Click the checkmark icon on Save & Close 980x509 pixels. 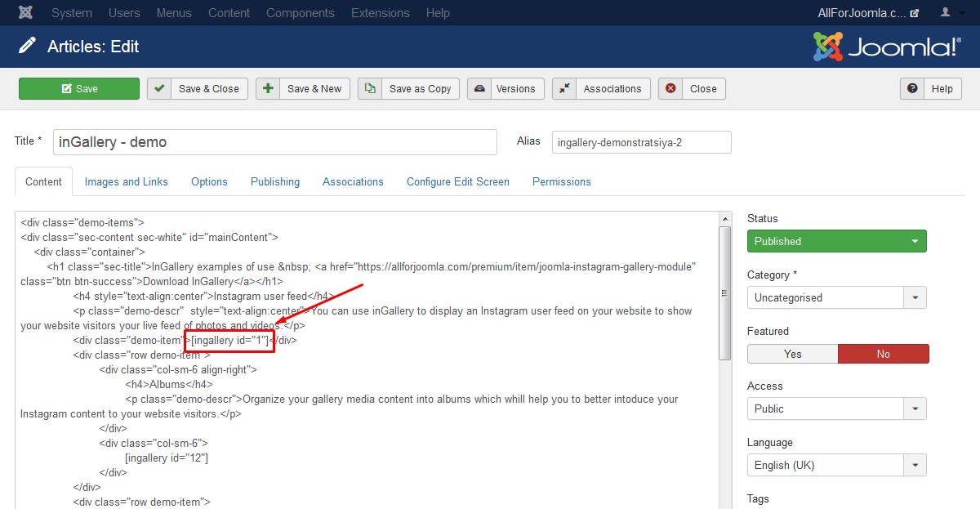coord(159,89)
